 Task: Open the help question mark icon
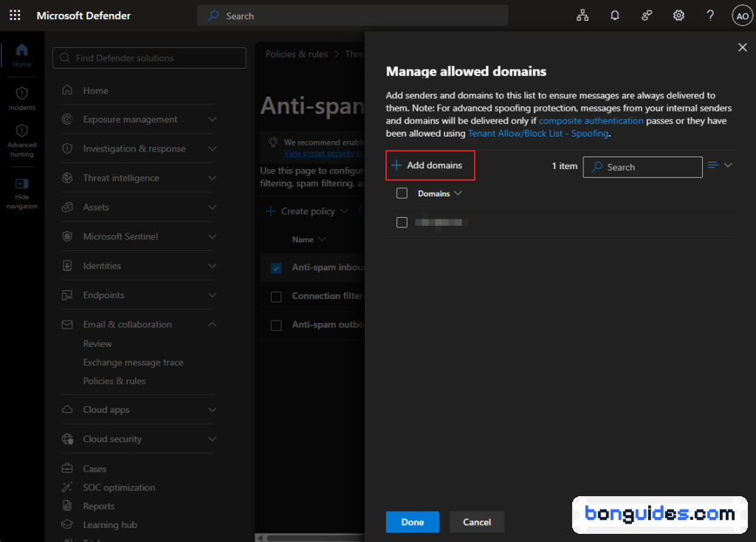pos(710,16)
